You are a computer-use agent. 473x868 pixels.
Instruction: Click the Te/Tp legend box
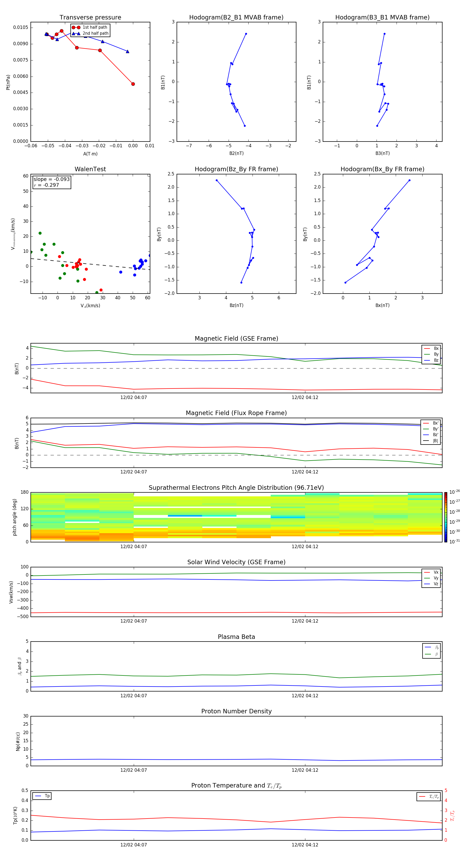pyautogui.click(x=428, y=796)
